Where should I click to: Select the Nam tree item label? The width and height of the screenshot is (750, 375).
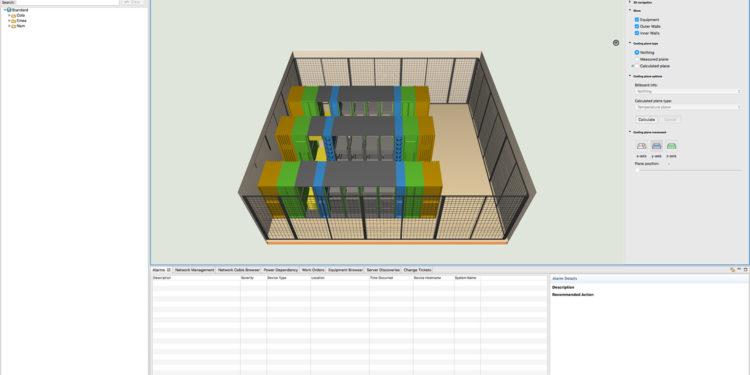pyautogui.click(x=21, y=26)
